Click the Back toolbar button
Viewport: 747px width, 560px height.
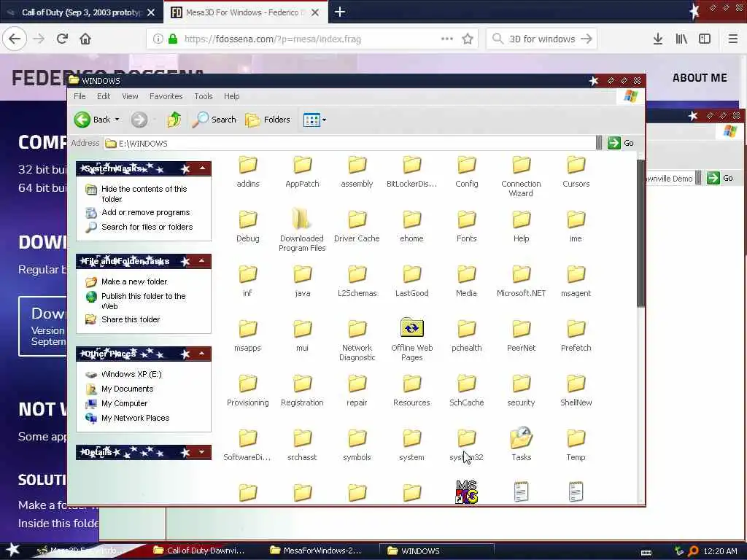(93, 120)
